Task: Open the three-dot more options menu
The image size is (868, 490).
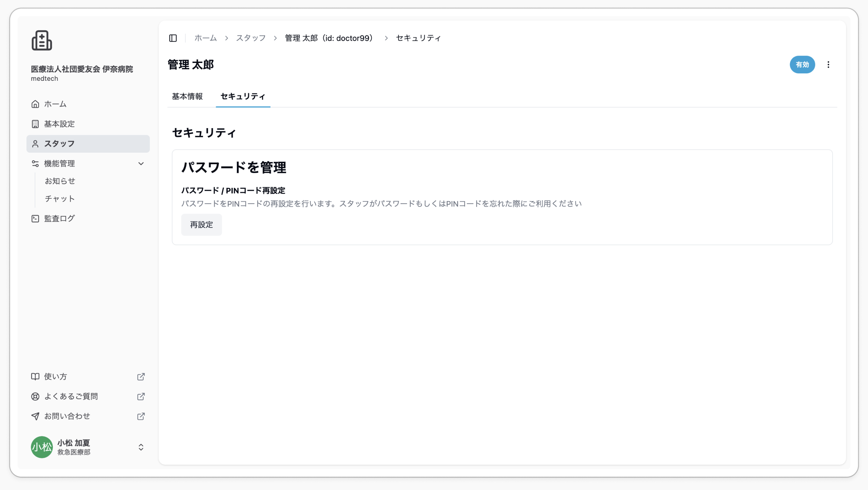Action: [x=828, y=65]
